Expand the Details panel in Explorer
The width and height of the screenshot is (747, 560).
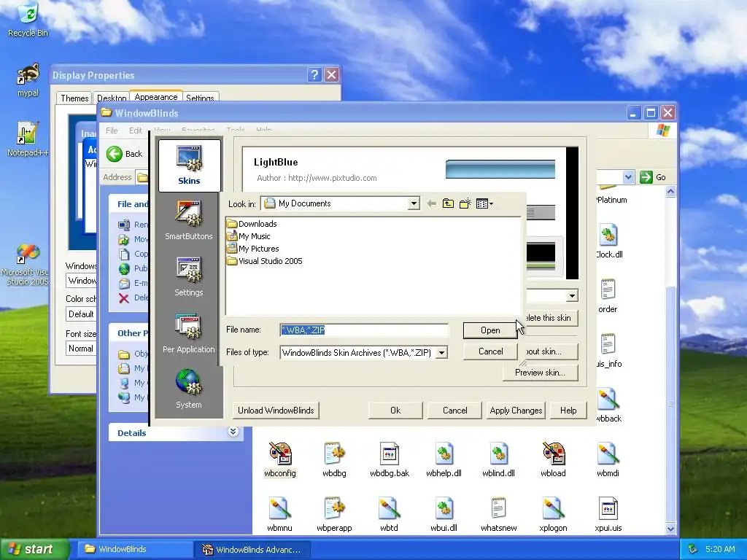click(233, 432)
